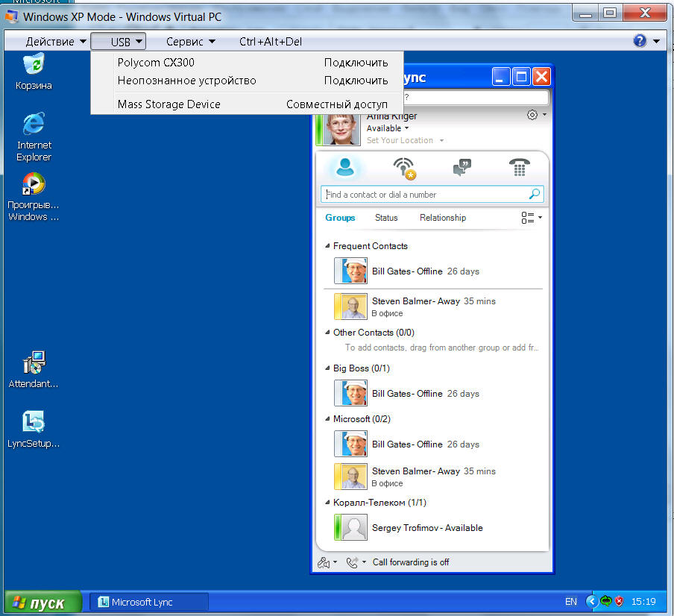674x616 pixels.
Task: Collapse the Microsoft (0/2) group
Action: click(327, 418)
